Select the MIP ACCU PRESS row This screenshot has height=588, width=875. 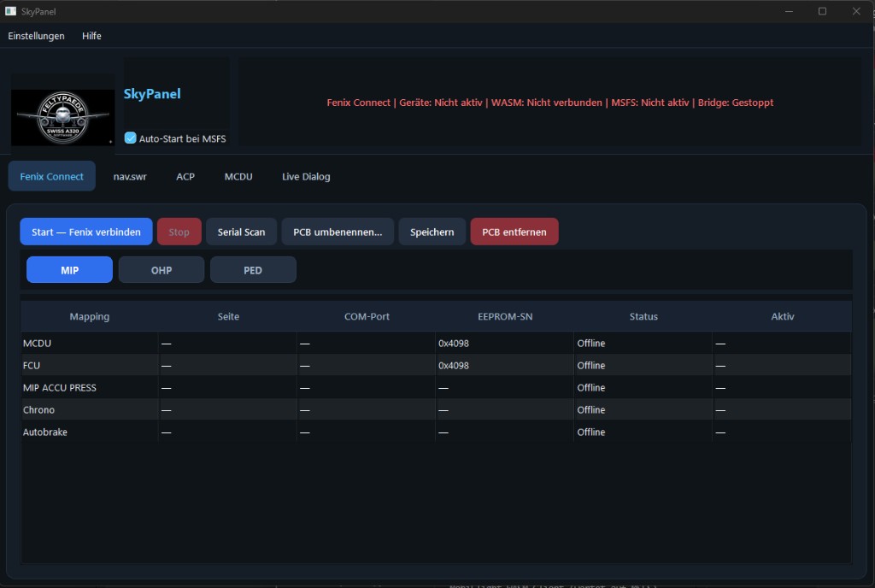tap(437, 388)
